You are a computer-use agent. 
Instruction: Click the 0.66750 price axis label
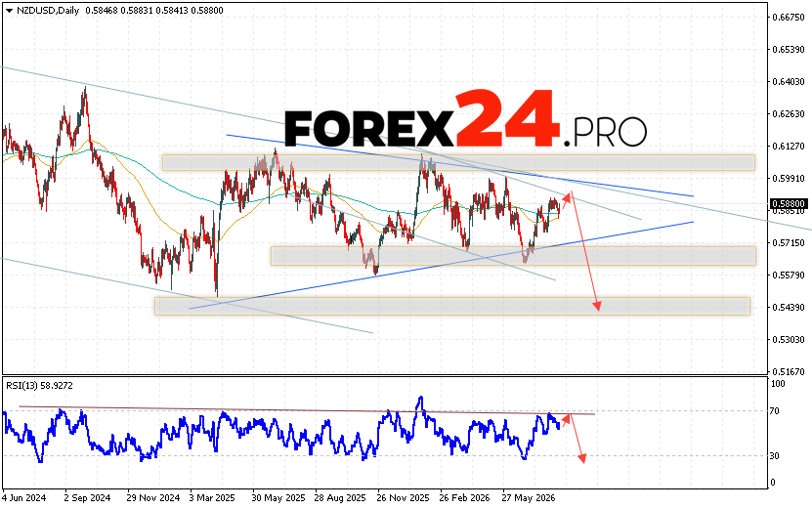point(789,17)
